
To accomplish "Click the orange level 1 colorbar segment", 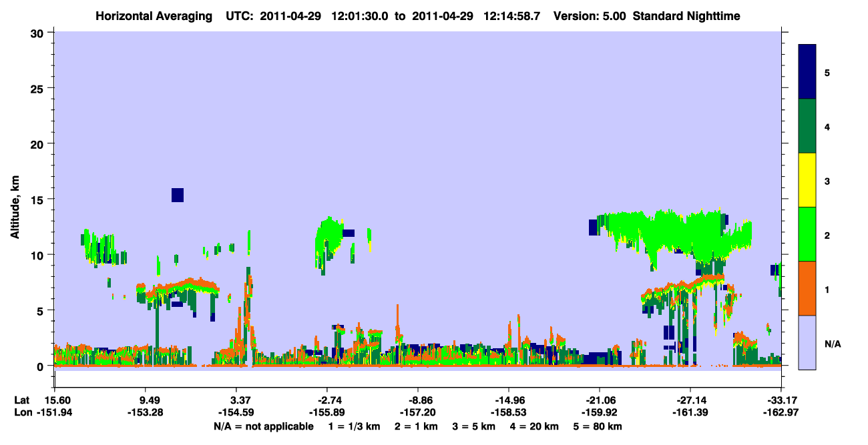I will pyautogui.click(x=807, y=288).
